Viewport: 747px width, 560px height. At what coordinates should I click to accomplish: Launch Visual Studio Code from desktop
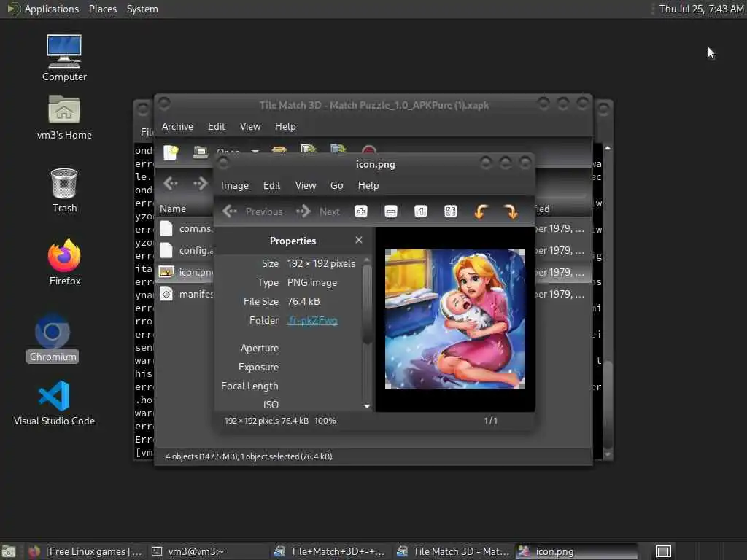(54, 402)
